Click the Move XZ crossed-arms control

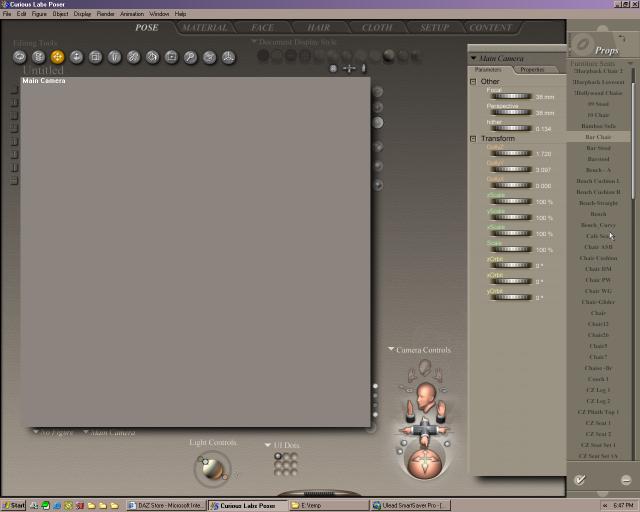pyautogui.click(x=425, y=430)
